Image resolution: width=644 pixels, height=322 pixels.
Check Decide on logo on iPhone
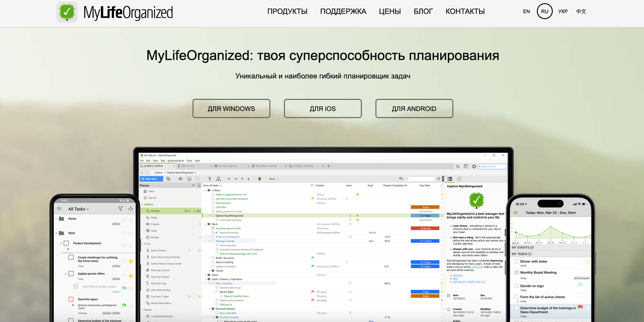click(516, 286)
